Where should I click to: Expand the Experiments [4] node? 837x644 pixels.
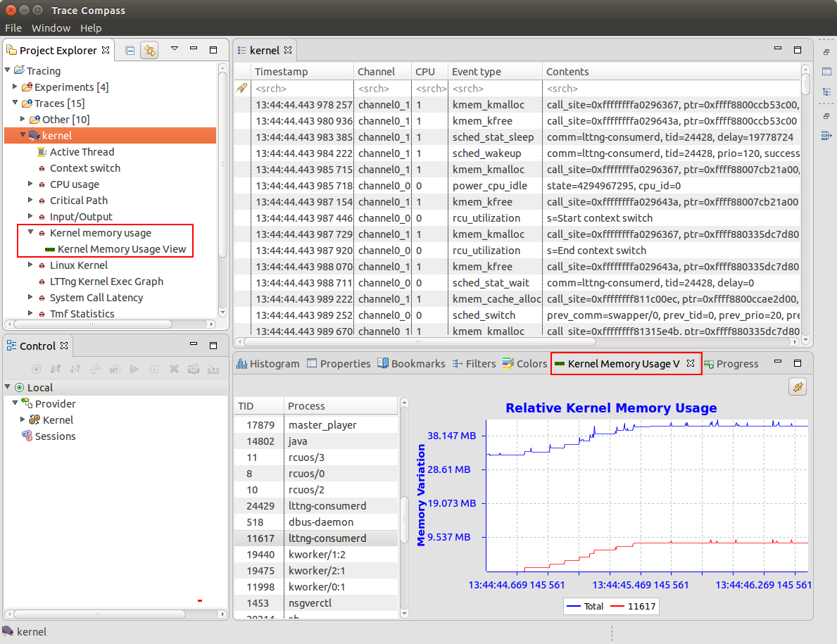(15, 86)
